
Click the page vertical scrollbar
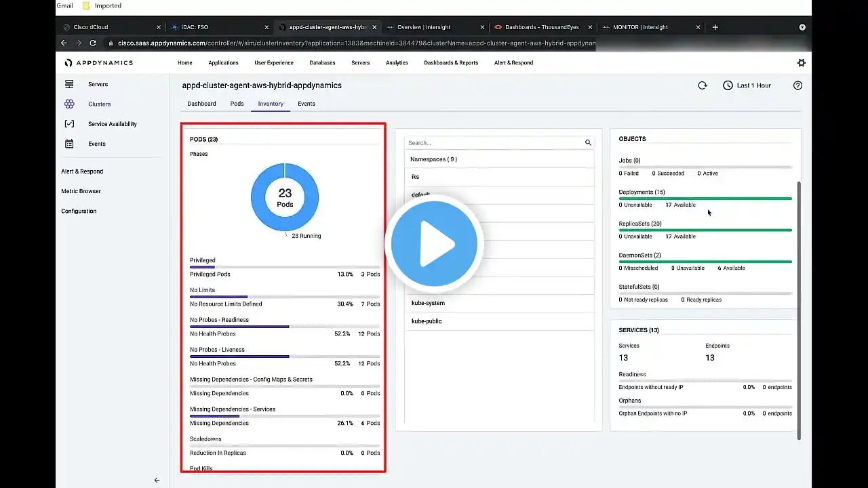click(798, 310)
